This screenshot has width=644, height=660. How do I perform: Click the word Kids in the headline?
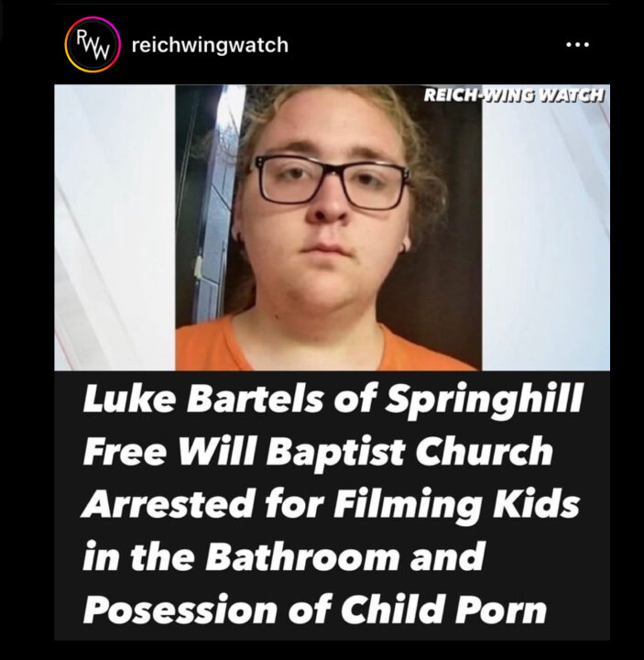pyautogui.click(x=536, y=503)
